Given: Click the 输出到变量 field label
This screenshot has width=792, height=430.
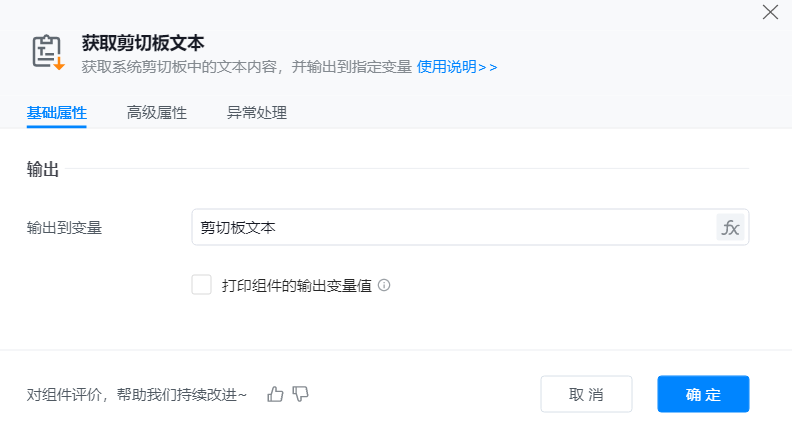Looking at the screenshot, I should click(64, 227).
